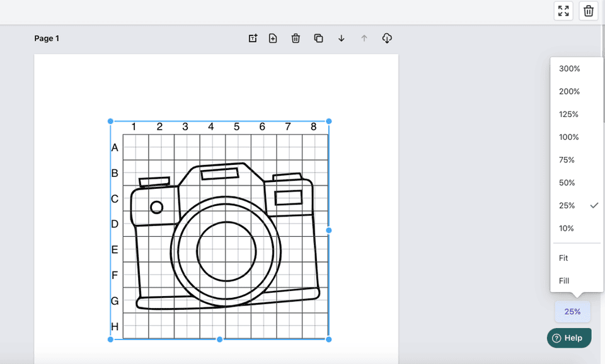Click the trash icon in top bar
605x364 pixels.
[x=589, y=11]
